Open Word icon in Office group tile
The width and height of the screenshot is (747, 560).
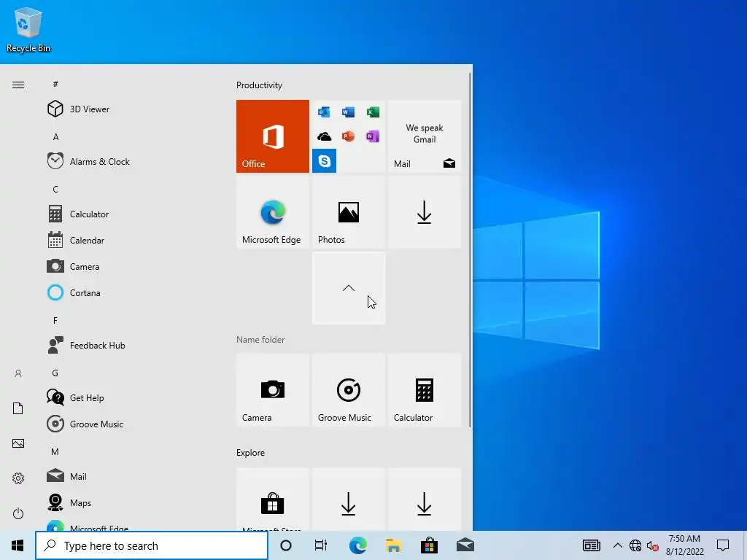coord(348,112)
